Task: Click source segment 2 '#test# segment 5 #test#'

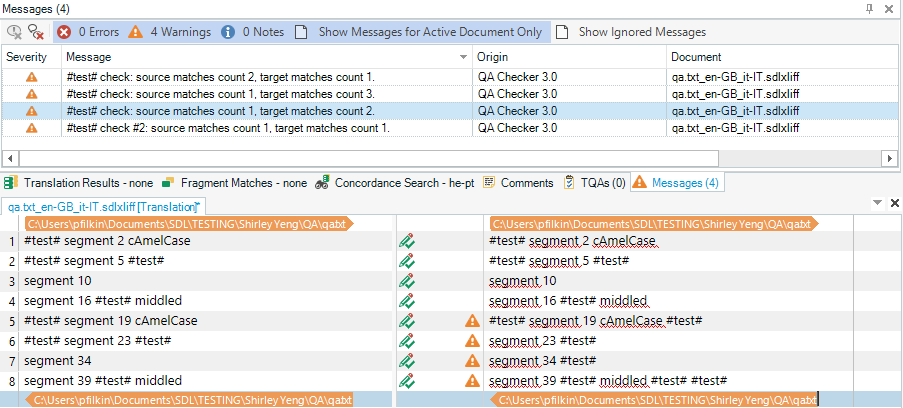Action: 94,261
